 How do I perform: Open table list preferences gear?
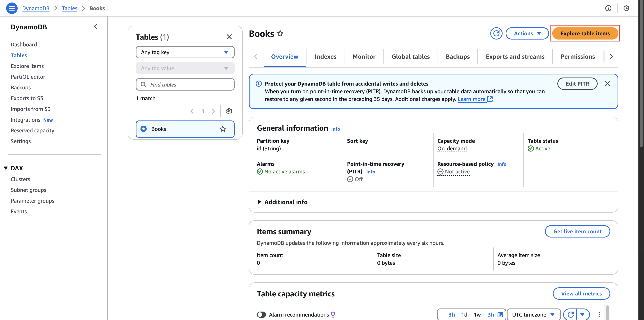229,111
